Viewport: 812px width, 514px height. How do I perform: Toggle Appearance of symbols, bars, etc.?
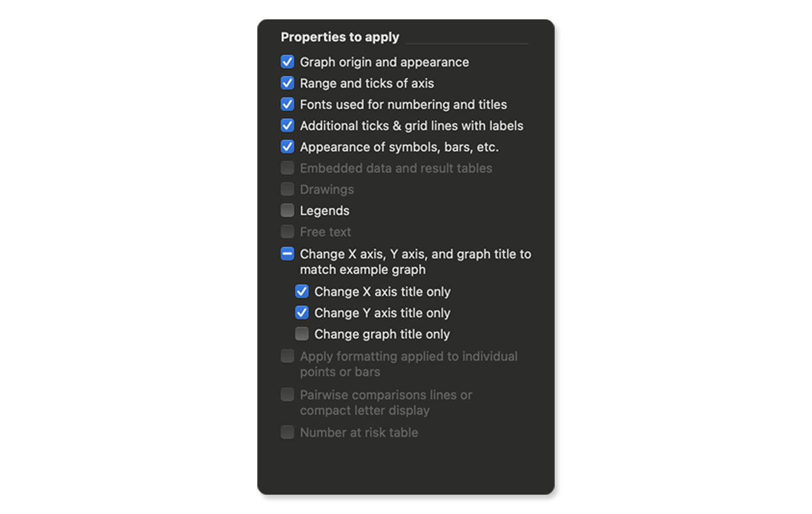pyautogui.click(x=287, y=147)
